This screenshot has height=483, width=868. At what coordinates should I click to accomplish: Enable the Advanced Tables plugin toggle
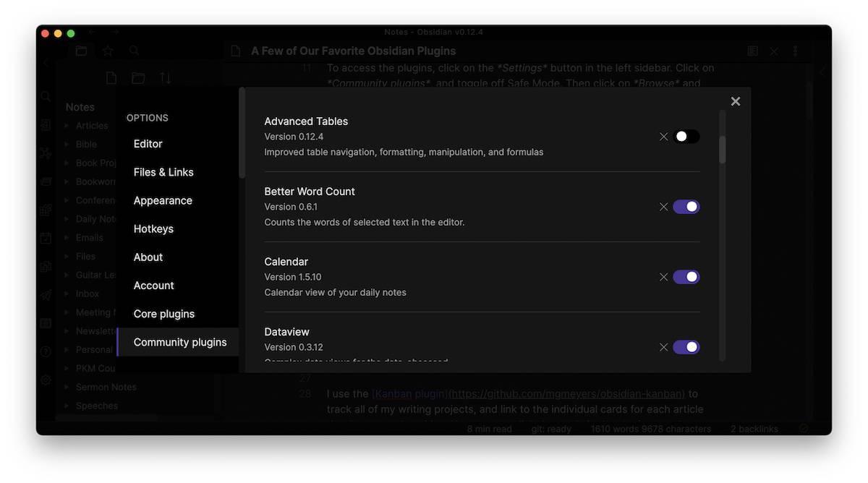[x=686, y=137]
